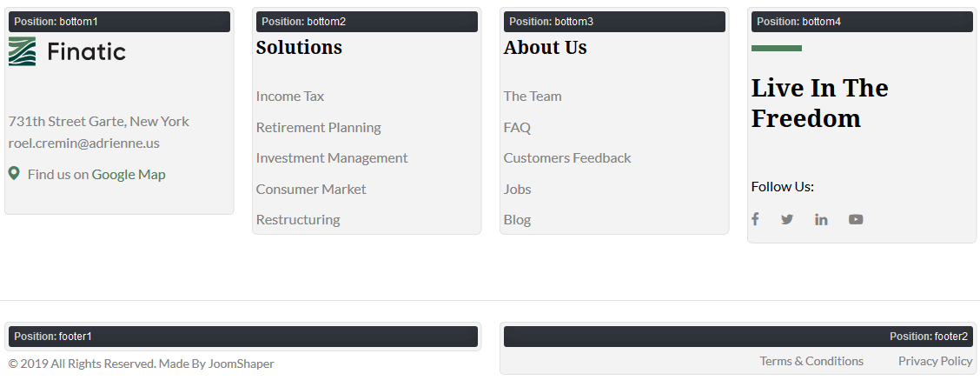Screen dimensions: 980x387
Task: Select Retirement Planning link
Action: pyautogui.click(x=318, y=127)
